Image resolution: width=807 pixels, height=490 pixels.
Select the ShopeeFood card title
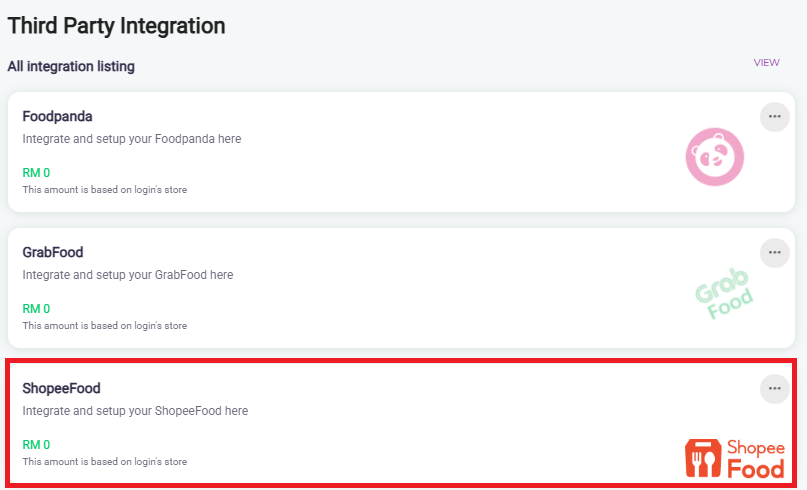coord(61,389)
